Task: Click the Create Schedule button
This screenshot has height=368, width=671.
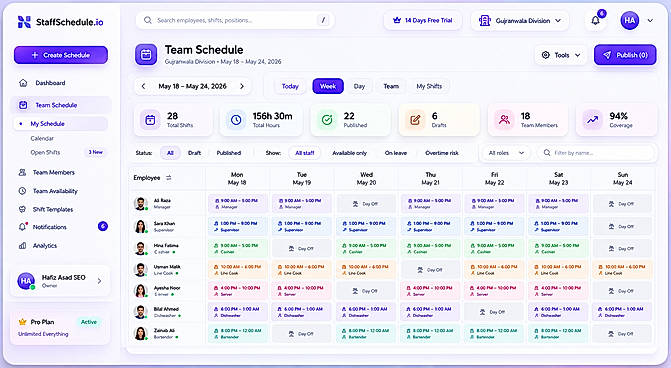Action: click(x=61, y=55)
